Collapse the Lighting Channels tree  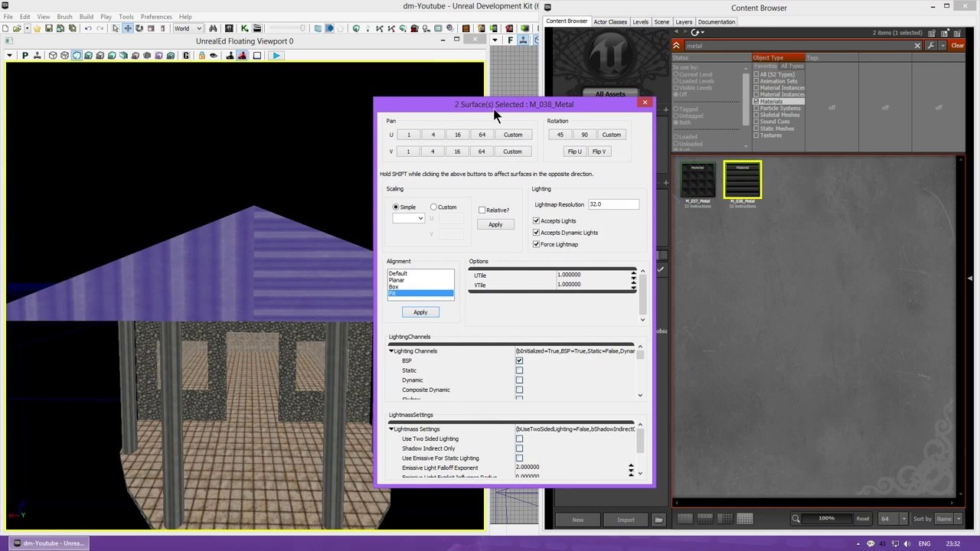coord(391,351)
